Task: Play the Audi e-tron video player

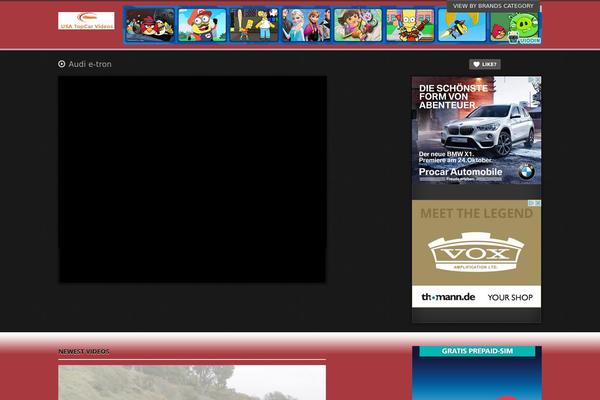Action: tap(192, 178)
